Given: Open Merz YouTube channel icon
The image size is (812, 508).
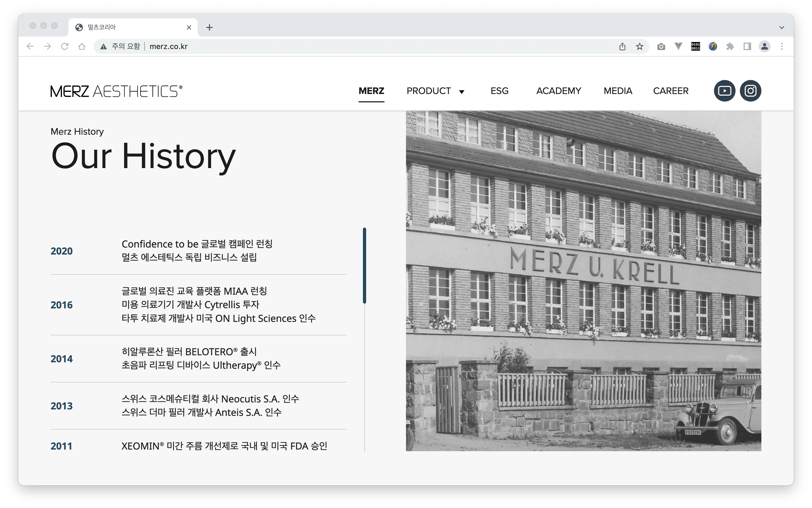Looking at the screenshot, I should click(x=724, y=91).
